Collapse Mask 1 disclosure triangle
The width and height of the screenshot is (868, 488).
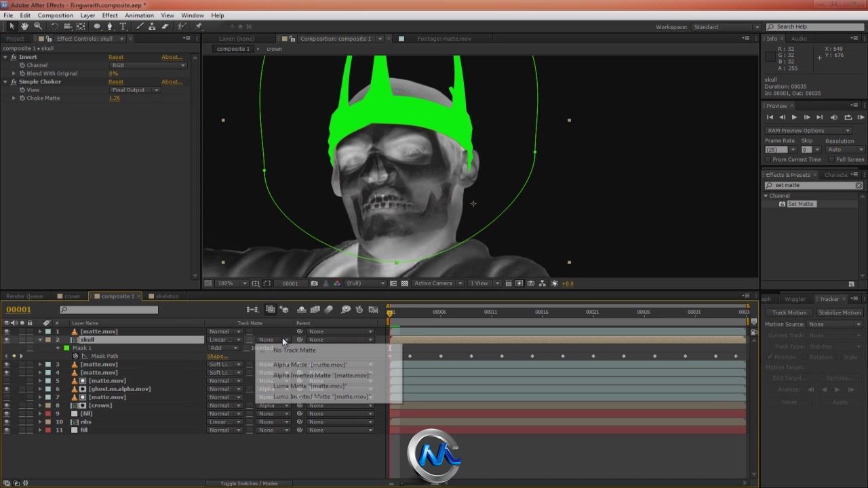pyautogui.click(x=58, y=348)
